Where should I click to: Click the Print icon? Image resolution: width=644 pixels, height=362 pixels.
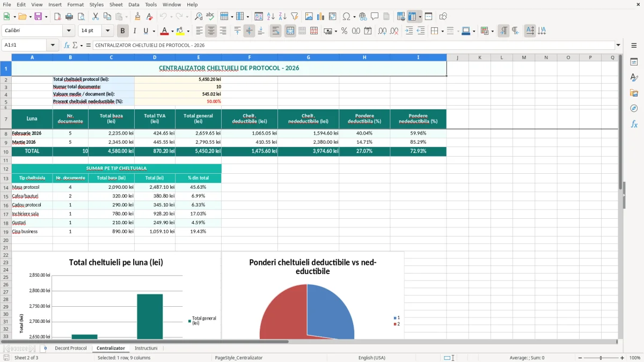(x=69, y=17)
